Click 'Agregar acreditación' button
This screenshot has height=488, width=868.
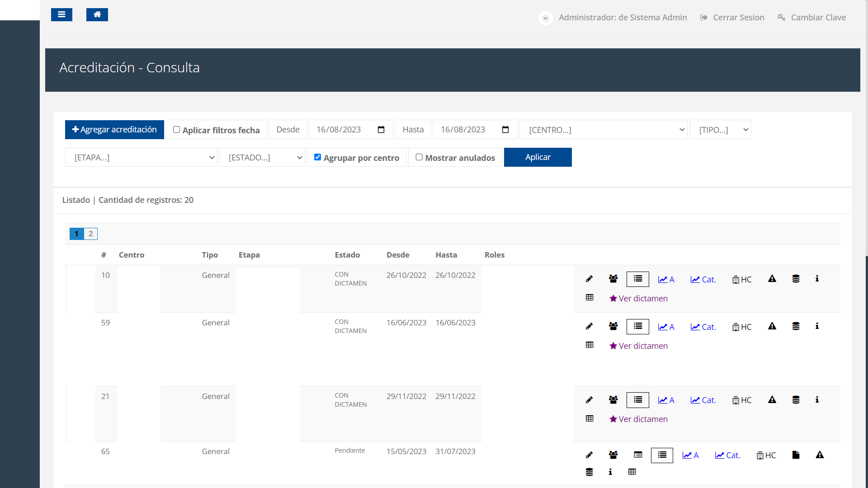(114, 130)
